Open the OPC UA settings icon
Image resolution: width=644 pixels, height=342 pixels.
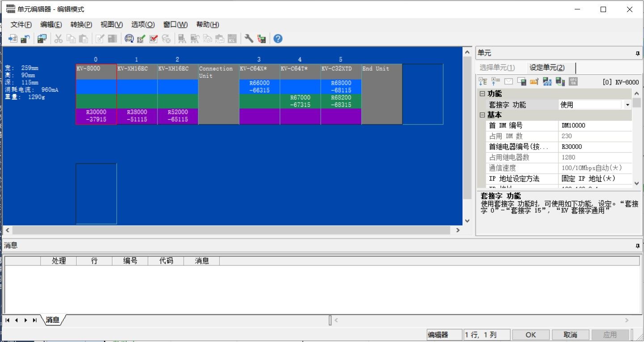pos(573,81)
